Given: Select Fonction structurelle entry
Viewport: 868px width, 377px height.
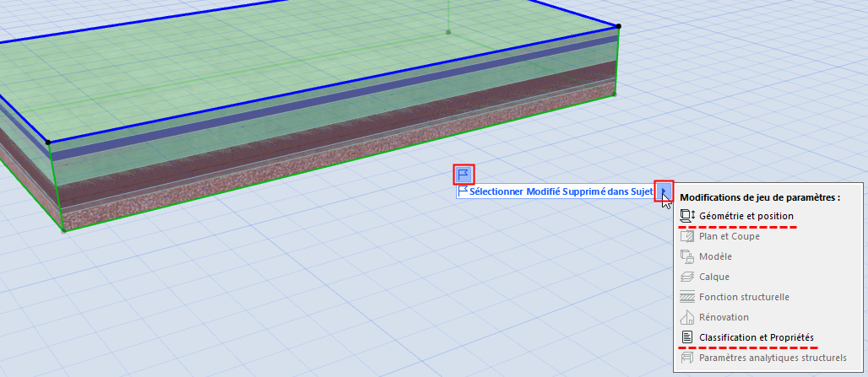Looking at the screenshot, I should [x=744, y=297].
